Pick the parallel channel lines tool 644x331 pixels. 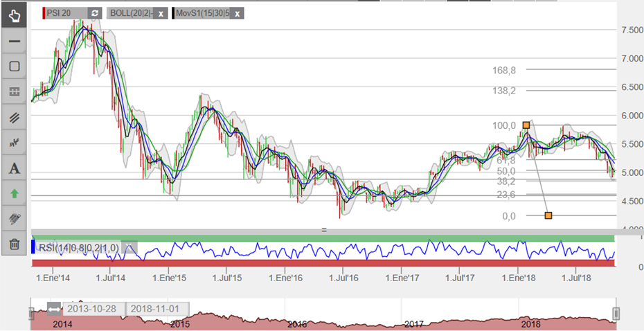point(15,117)
